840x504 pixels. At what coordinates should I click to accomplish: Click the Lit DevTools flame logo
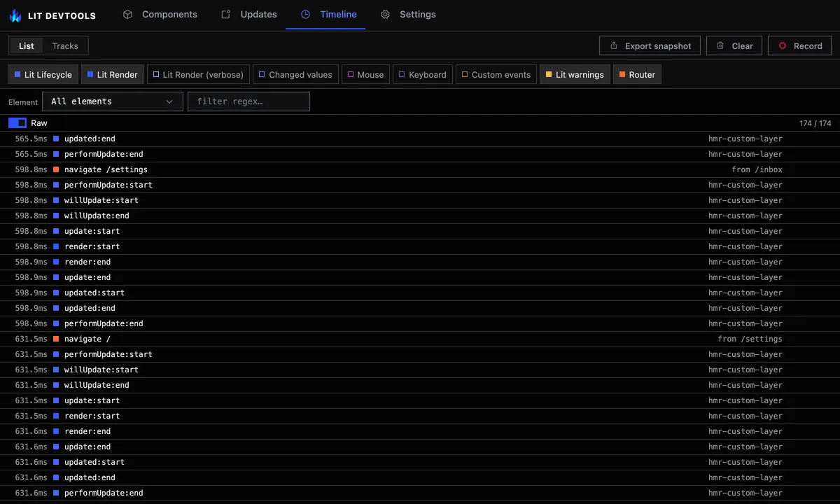[15, 15]
